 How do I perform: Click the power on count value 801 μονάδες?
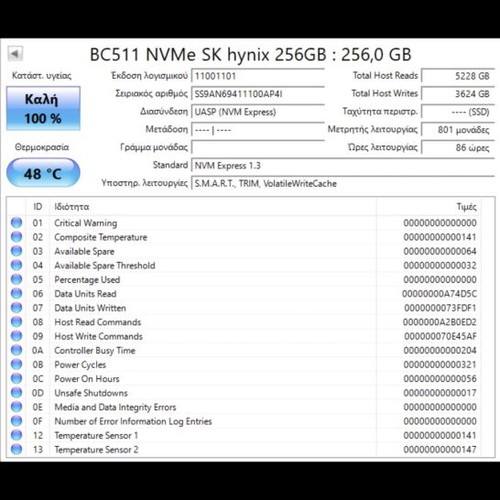[x=458, y=129]
